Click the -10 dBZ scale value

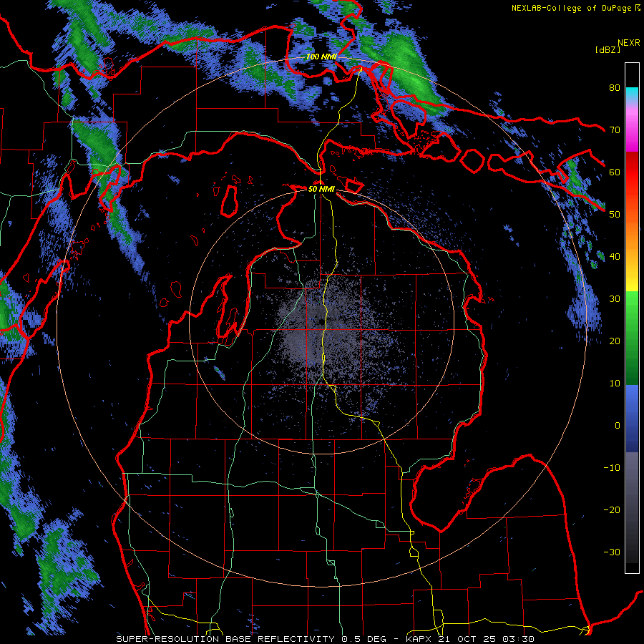click(612, 468)
